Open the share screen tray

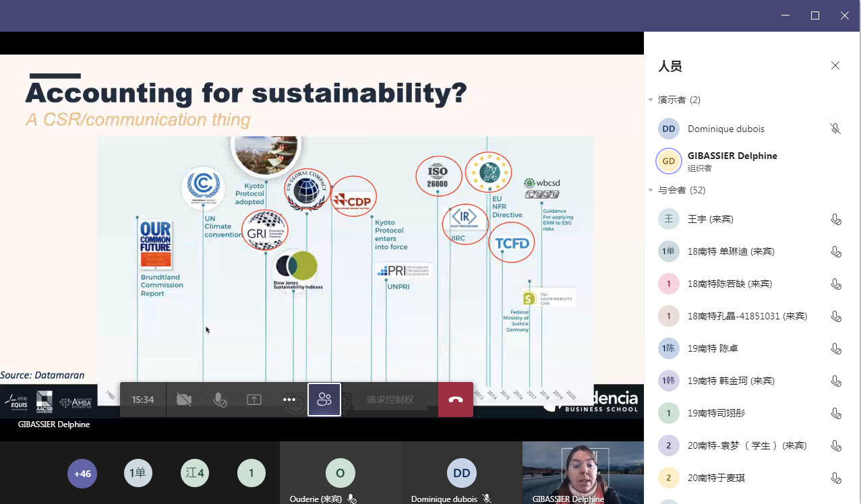click(254, 400)
